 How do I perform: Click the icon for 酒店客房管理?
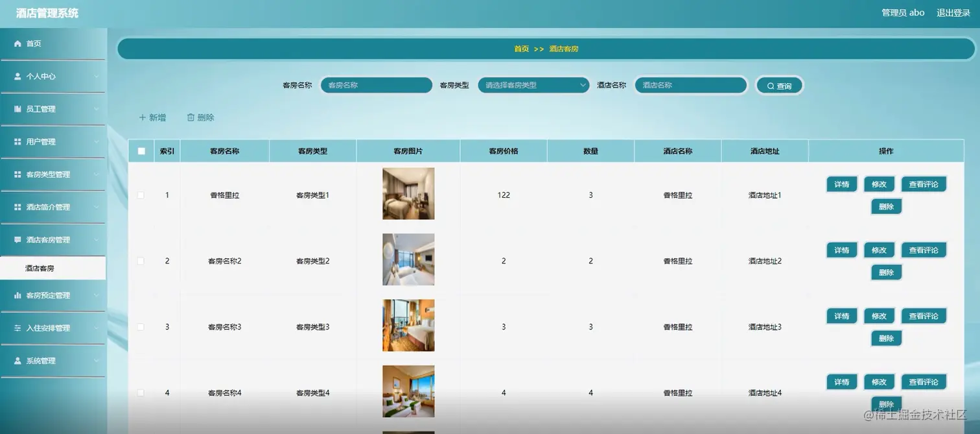[x=17, y=239]
